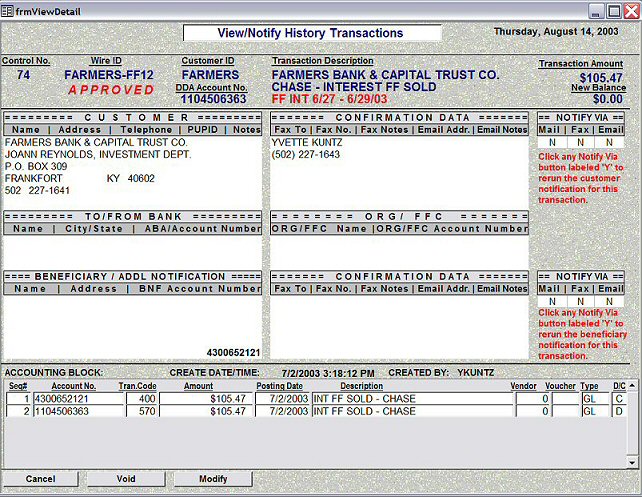
Task: Click customer phone 502 227-1641
Action: point(37,190)
